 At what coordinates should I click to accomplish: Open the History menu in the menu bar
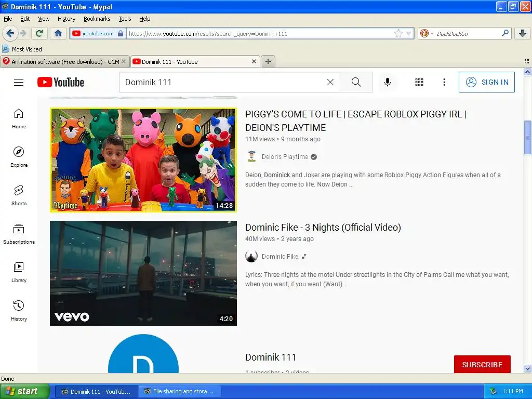tap(66, 19)
